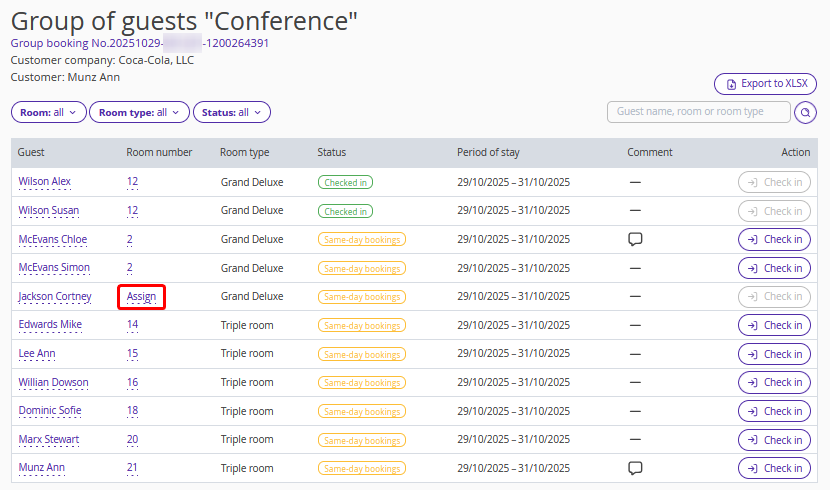
Task: Click Same-day bookings status for Lee Ann
Action: [361, 354]
